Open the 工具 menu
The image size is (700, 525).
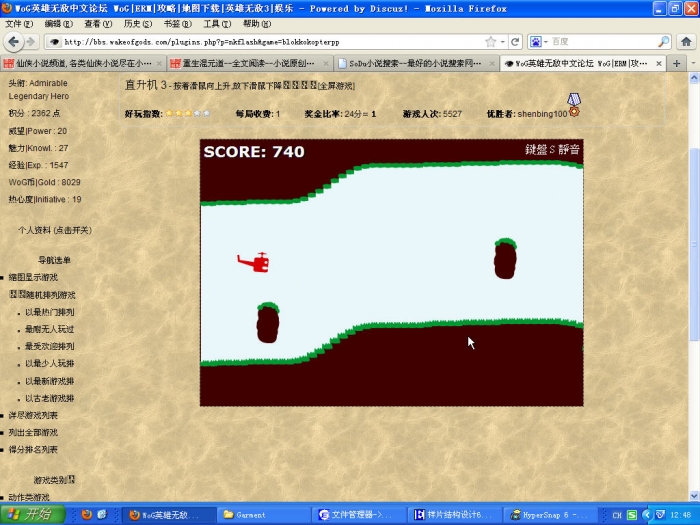point(217,24)
